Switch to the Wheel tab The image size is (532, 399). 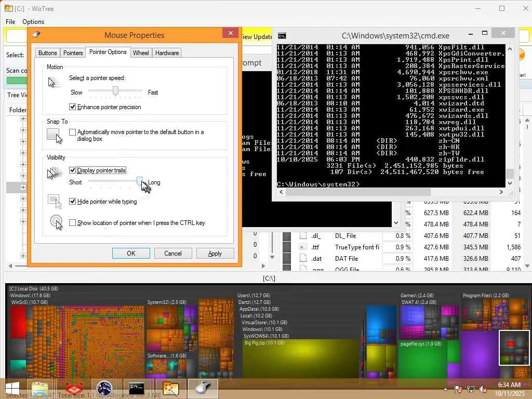(x=141, y=53)
